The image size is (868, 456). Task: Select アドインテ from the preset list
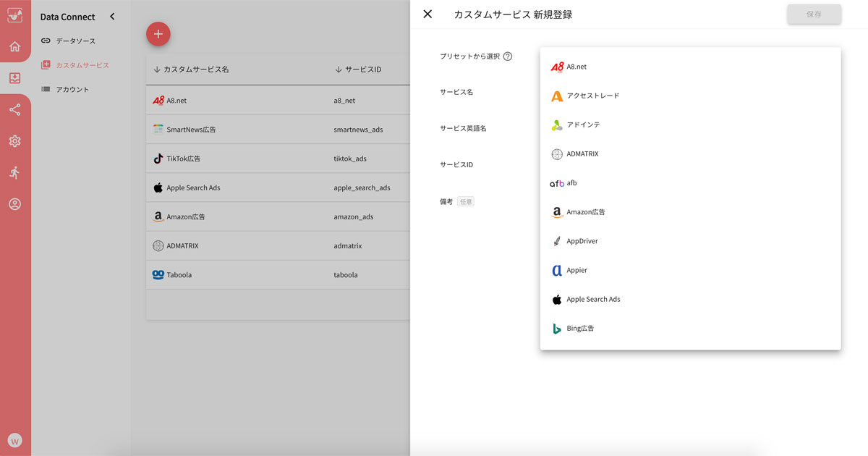click(x=690, y=124)
